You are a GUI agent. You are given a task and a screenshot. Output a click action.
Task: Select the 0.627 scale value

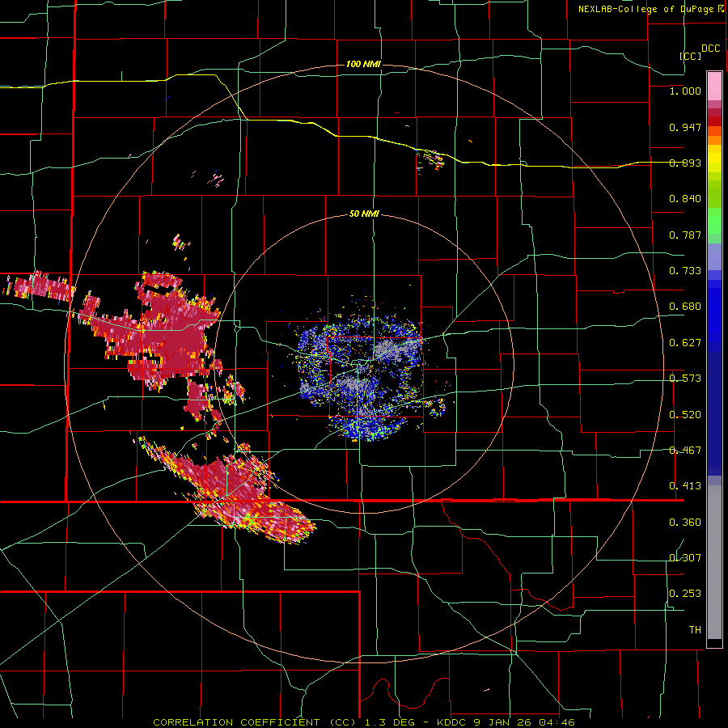(x=685, y=343)
